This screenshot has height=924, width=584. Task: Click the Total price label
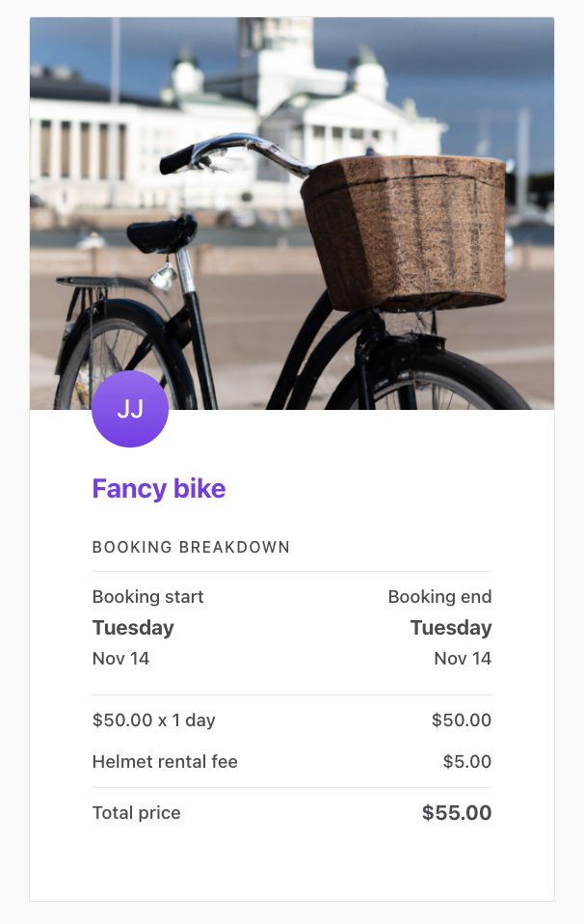(136, 812)
